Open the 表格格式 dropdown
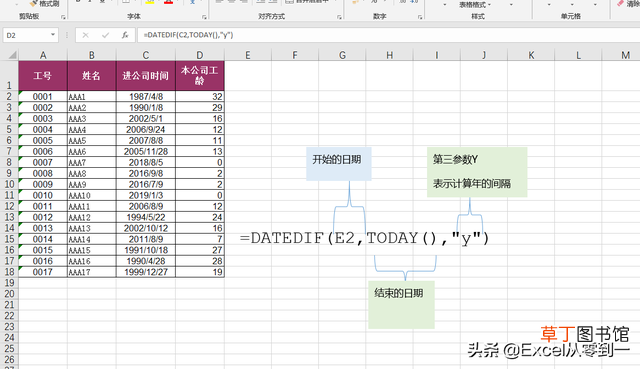Image resolution: width=640 pixels, height=369 pixels. tap(475, 5)
